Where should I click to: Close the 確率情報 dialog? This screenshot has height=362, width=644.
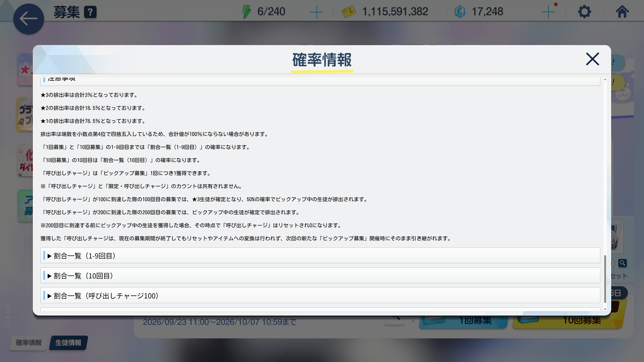[x=593, y=59]
